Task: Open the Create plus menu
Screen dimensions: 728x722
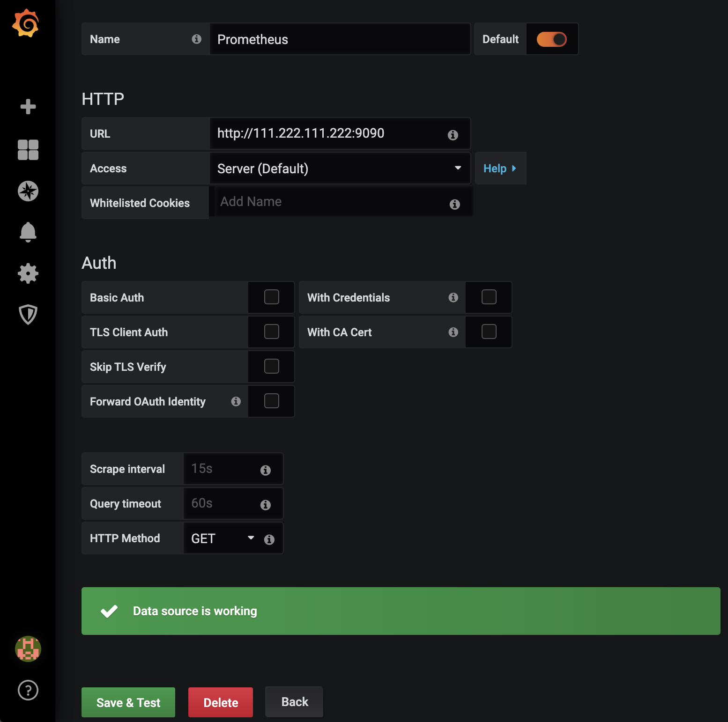Action: 28,107
